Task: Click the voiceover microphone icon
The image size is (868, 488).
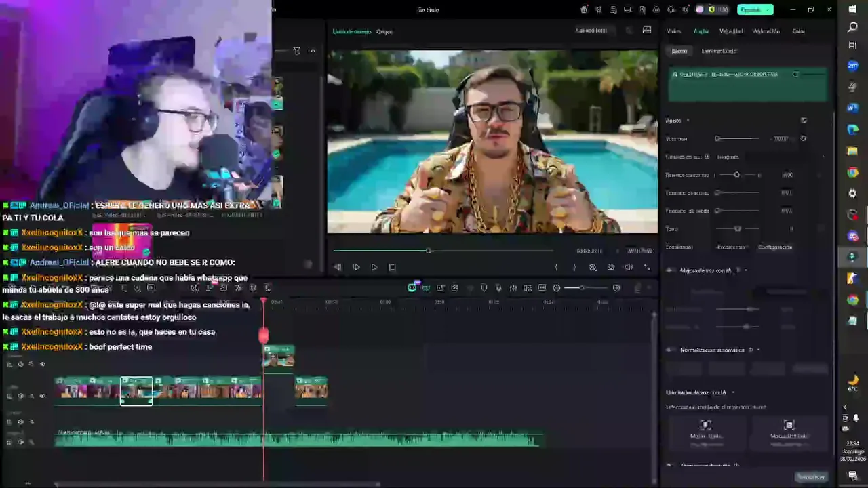Action: coord(498,288)
